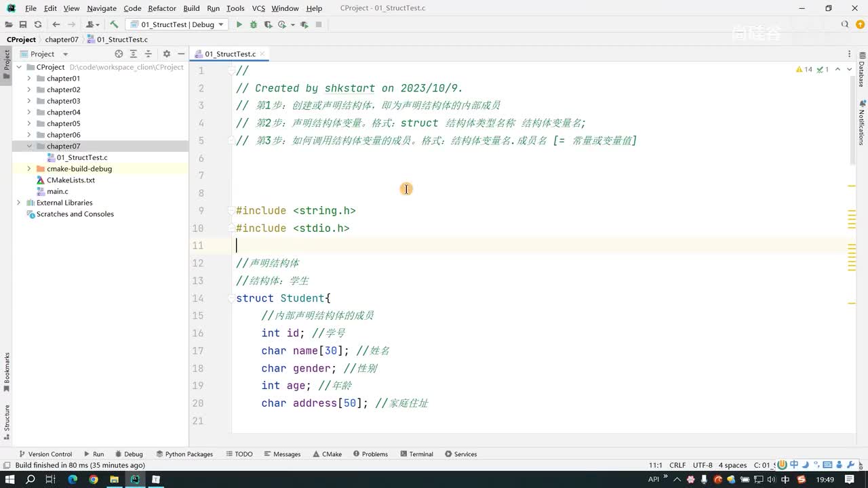Toggle fold marker on line 9 include
The height and width of the screenshot is (488, 868).
coord(231,211)
